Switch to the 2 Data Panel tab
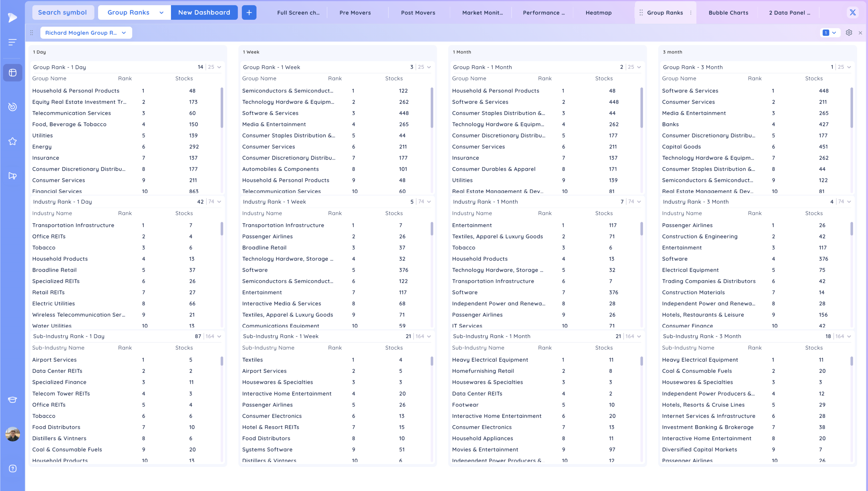This screenshot has height=491, width=868. point(789,13)
